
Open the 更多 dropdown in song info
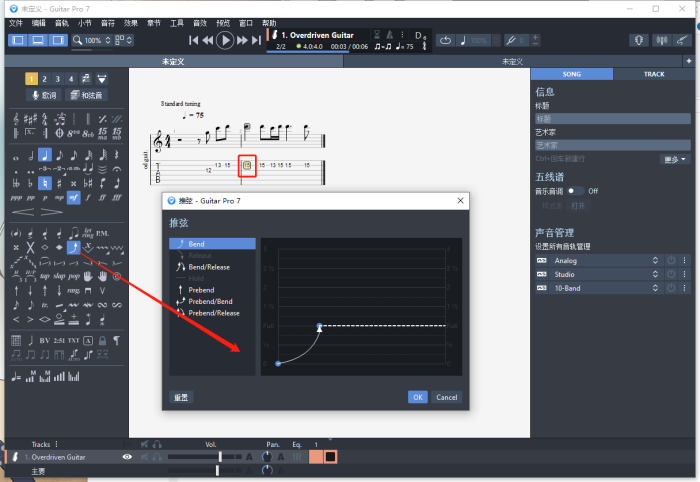[674, 159]
